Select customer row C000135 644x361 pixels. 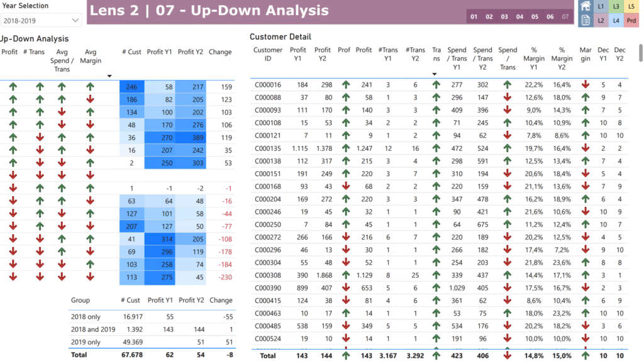point(268,148)
